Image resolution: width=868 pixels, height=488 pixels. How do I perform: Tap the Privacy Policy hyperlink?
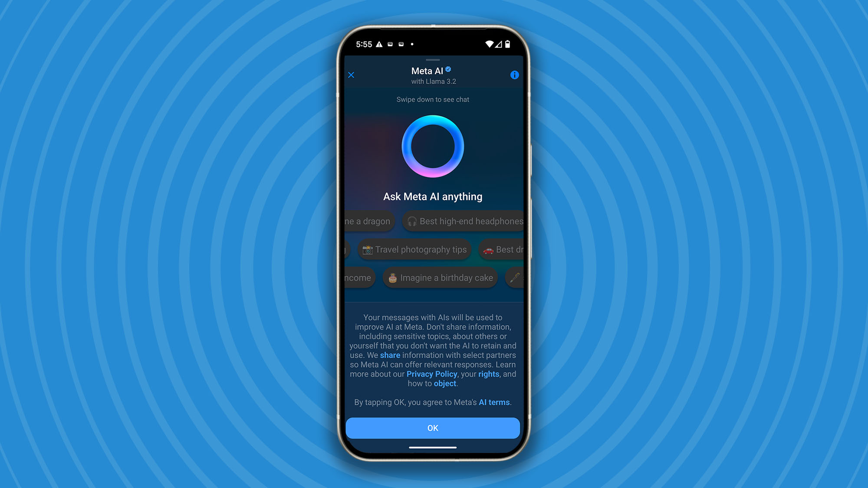[x=432, y=374]
